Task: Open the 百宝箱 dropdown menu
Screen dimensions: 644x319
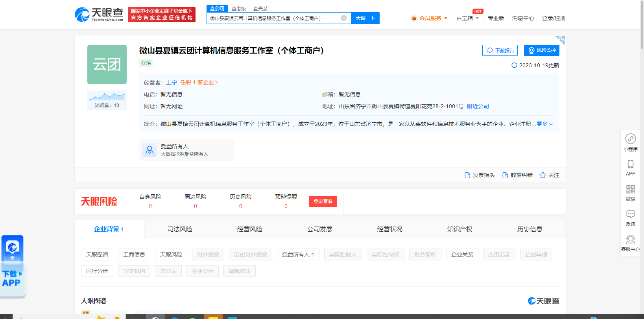Action: (x=468, y=18)
